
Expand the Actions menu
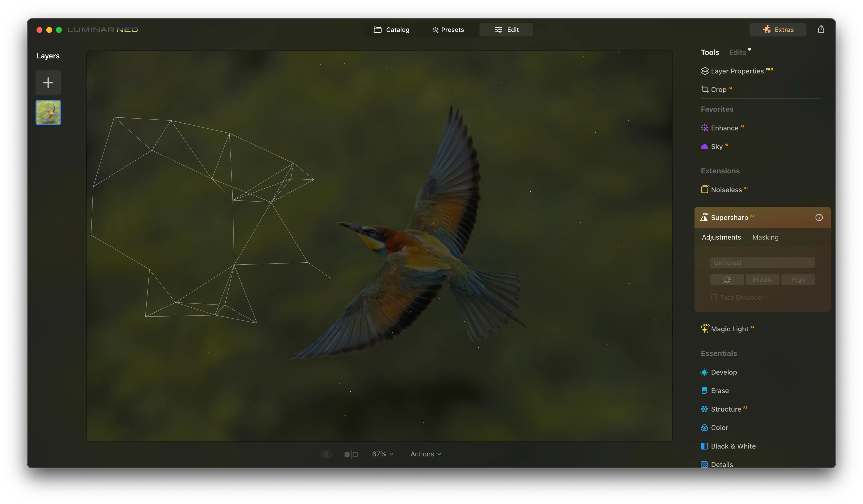(426, 454)
